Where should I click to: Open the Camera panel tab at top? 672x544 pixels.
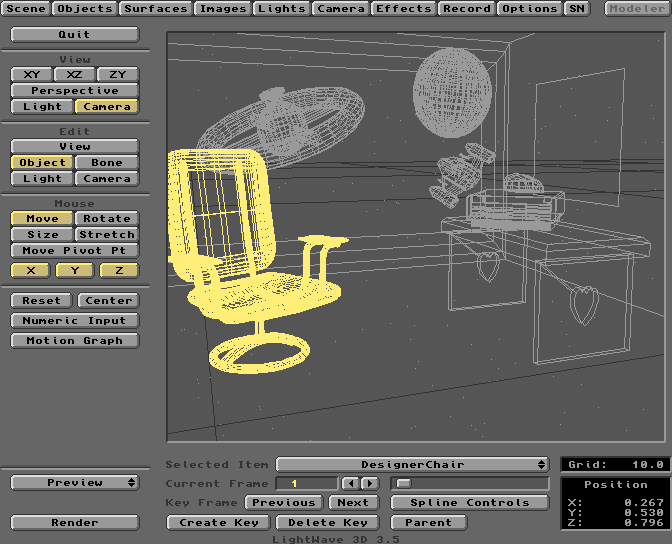[341, 9]
